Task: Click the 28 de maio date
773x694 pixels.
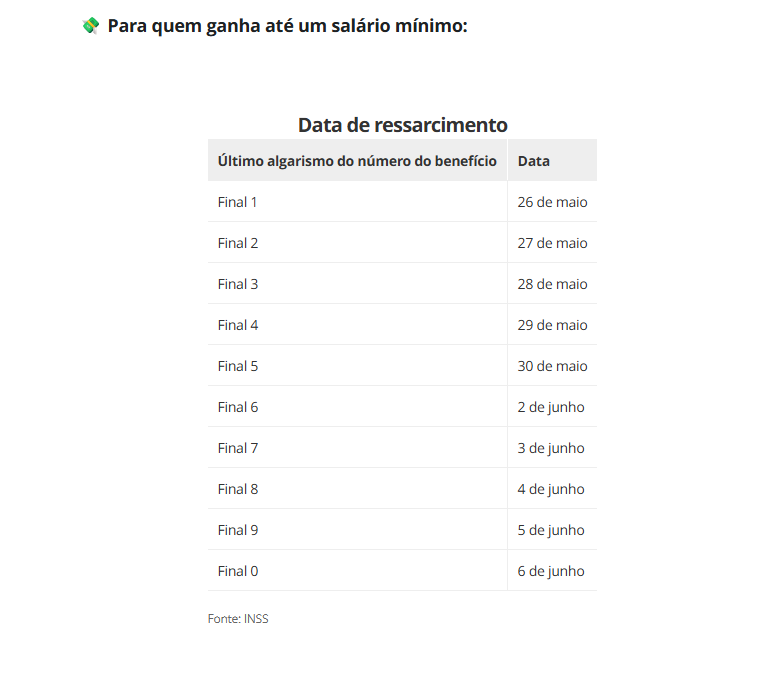Action: 552,283
